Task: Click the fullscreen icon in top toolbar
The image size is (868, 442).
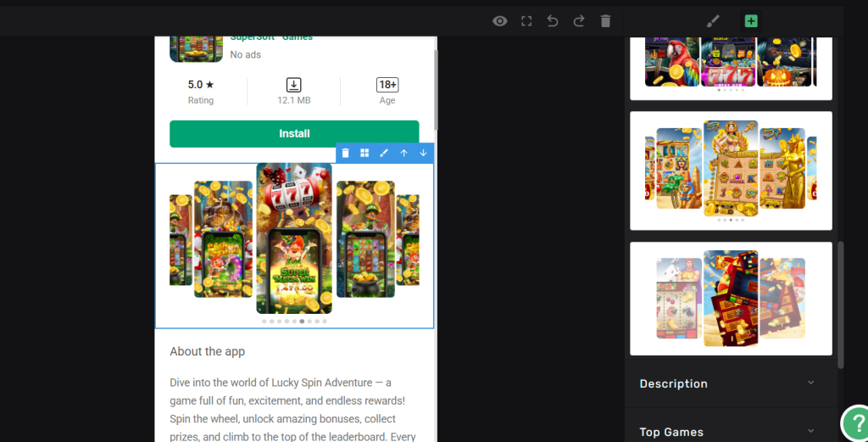Action: click(x=526, y=21)
